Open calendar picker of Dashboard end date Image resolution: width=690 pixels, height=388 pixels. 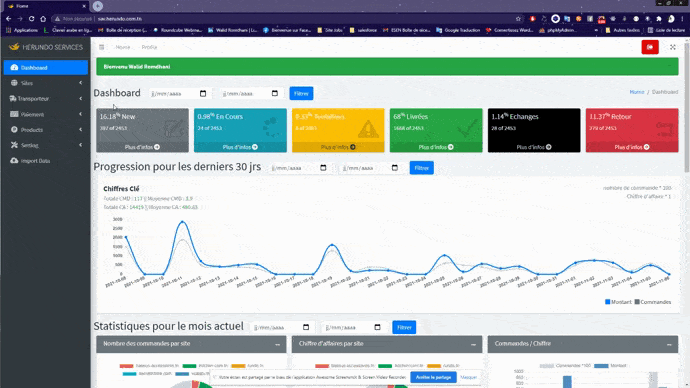point(275,93)
